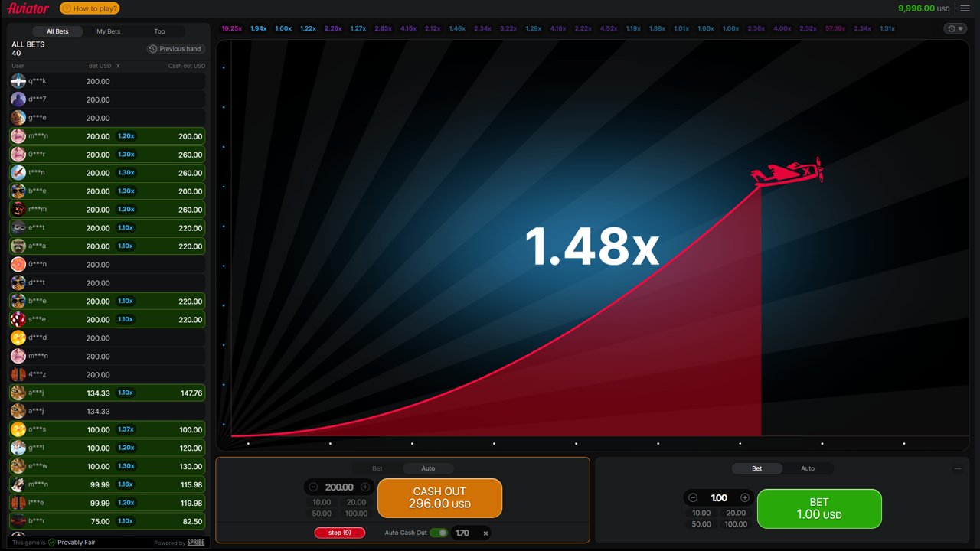Click avatar of user 4***z
The width and height of the screenshot is (980, 551).
tap(18, 375)
